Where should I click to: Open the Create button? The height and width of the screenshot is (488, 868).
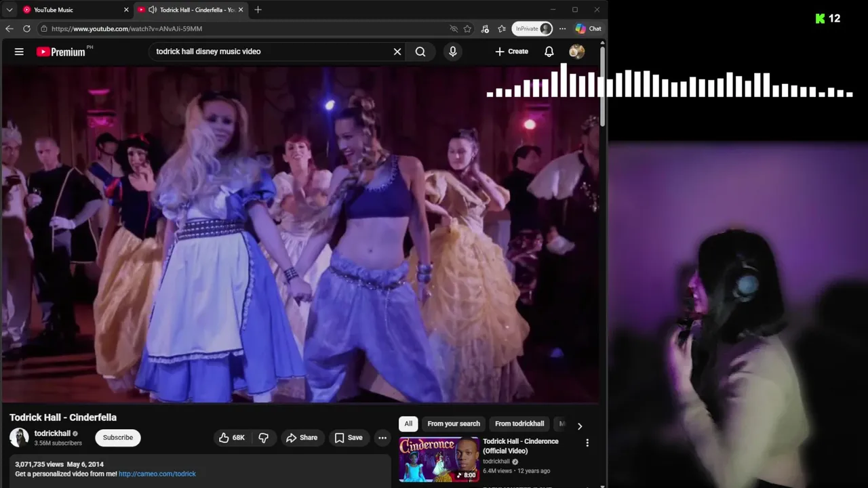point(512,52)
